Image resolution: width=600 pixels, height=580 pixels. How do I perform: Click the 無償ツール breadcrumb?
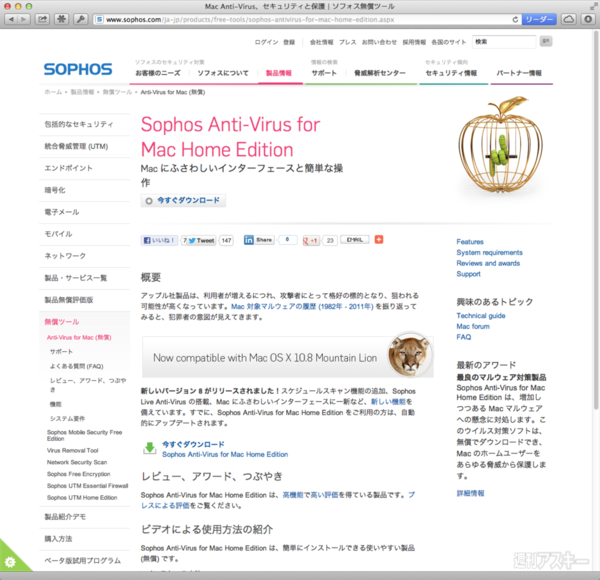pos(117,92)
